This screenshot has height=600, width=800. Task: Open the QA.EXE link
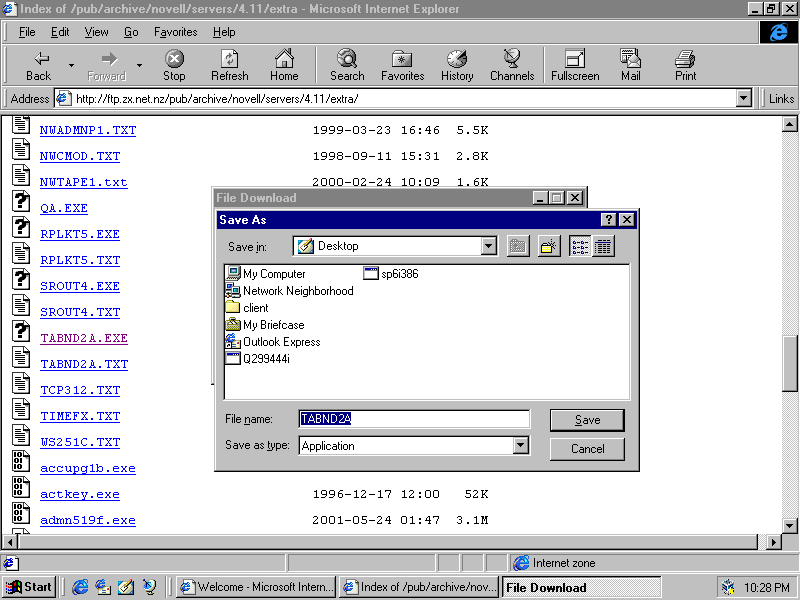pyautogui.click(x=64, y=209)
